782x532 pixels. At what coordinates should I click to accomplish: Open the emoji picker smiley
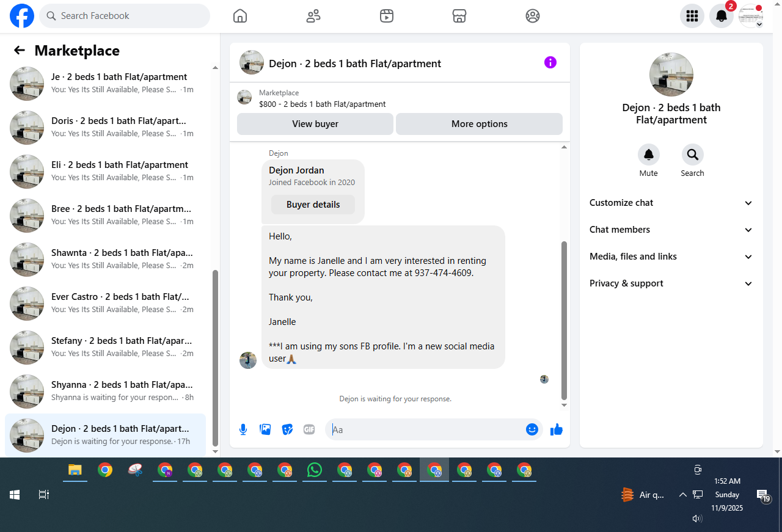point(532,429)
